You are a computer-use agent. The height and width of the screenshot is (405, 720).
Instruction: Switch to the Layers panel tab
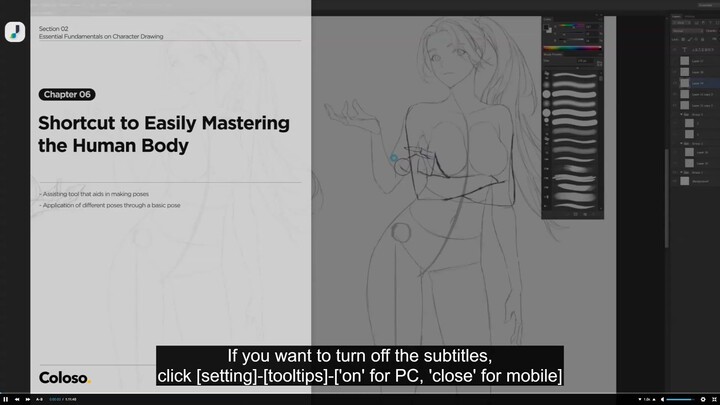click(x=677, y=17)
